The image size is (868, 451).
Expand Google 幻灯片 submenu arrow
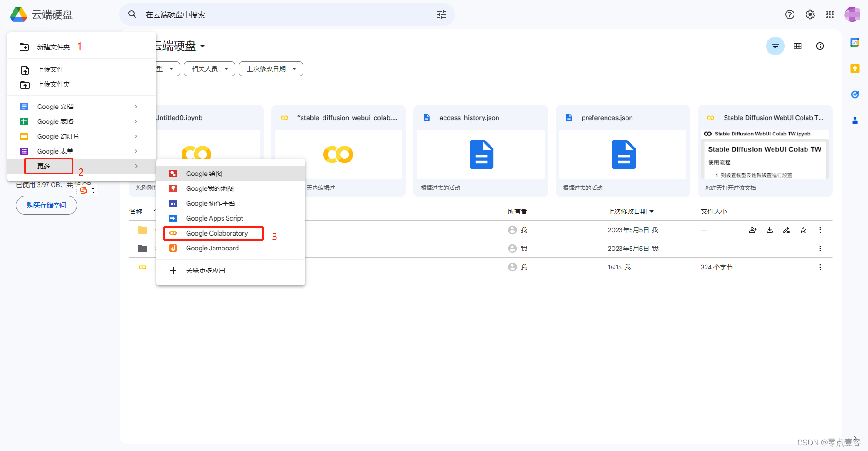tap(136, 136)
